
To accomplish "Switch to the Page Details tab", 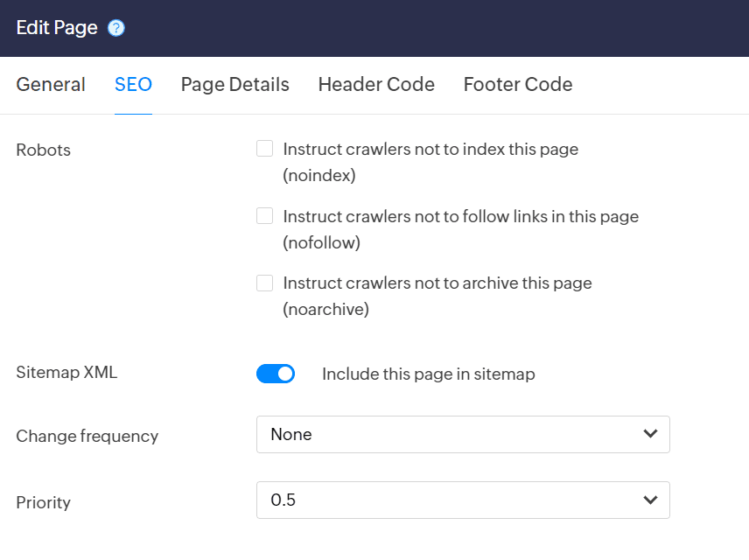I will [234, 85].
